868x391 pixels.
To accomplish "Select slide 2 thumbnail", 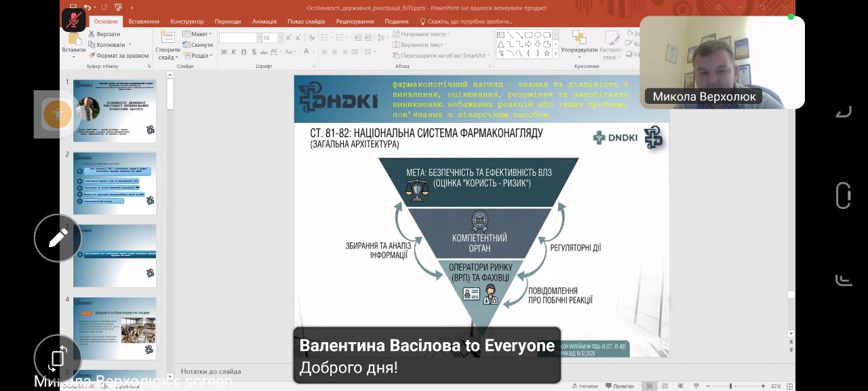I will [115, 183].
